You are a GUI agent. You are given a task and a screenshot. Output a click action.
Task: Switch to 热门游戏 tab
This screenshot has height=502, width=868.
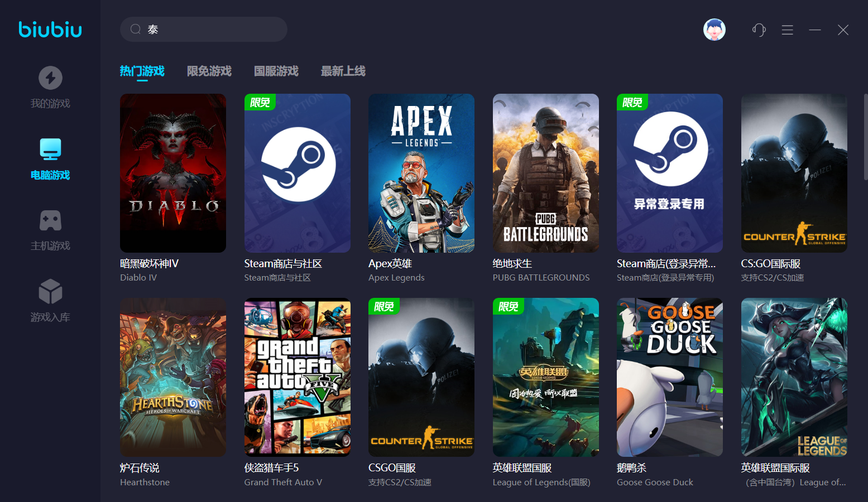click(142, 71)
